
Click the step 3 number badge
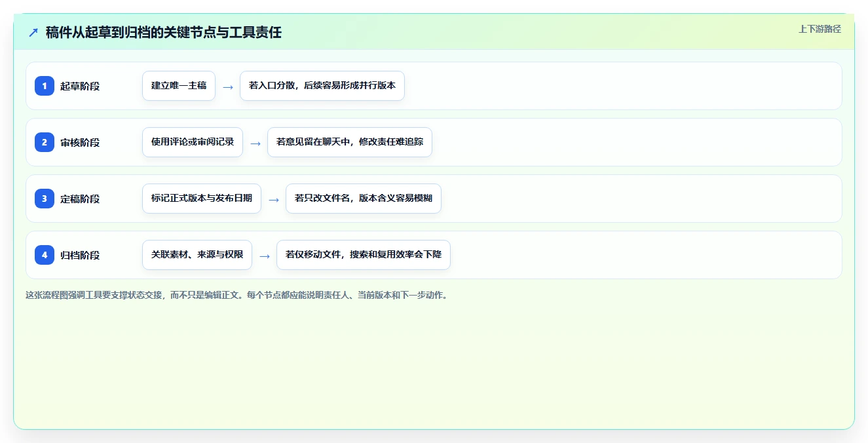45,199
